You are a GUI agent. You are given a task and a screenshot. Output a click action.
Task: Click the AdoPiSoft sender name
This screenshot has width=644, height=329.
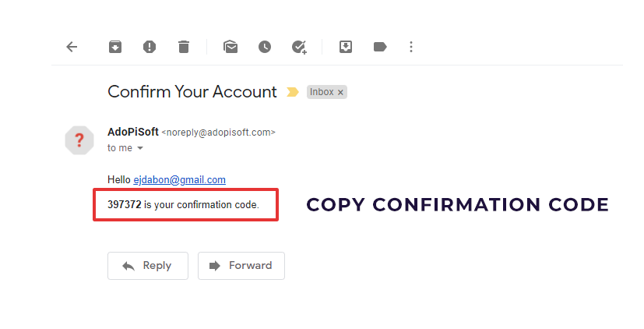point(133,132)
